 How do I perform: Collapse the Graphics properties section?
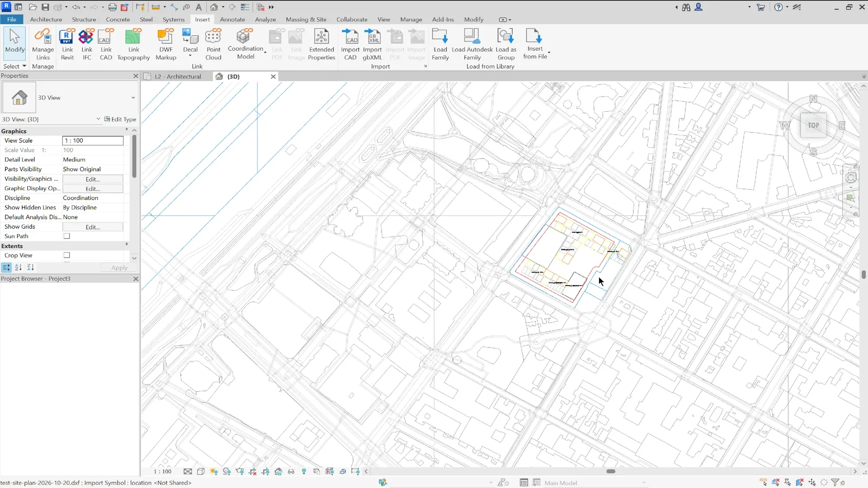coord(127,130)
